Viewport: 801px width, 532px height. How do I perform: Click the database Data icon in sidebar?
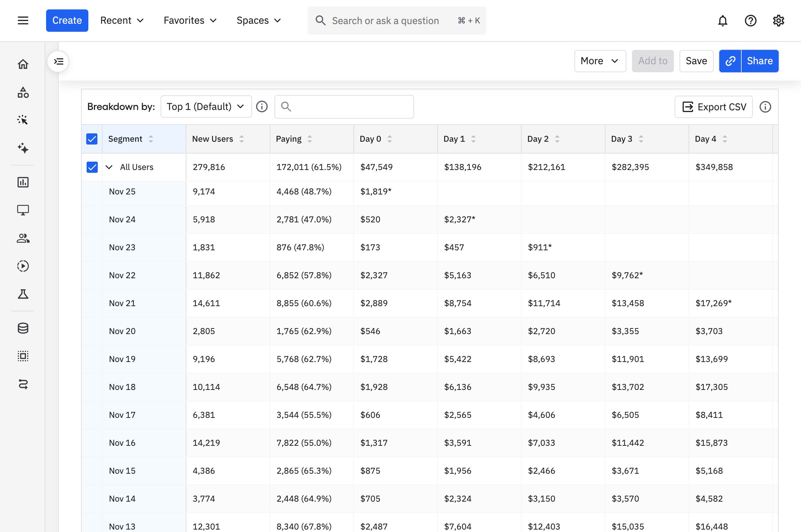23,328
